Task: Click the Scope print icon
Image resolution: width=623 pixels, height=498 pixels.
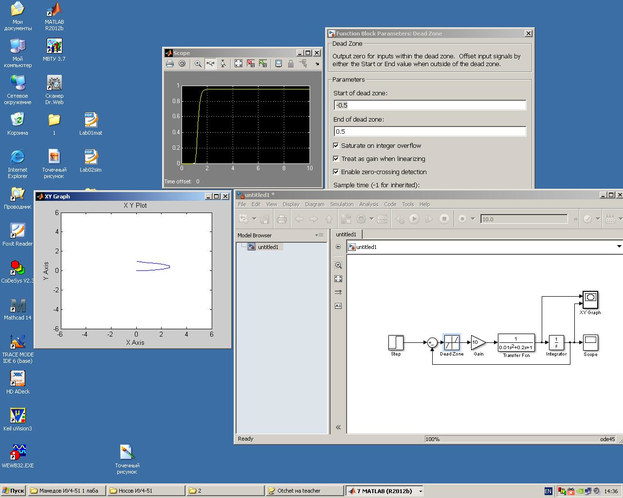Action: point(169,63)
